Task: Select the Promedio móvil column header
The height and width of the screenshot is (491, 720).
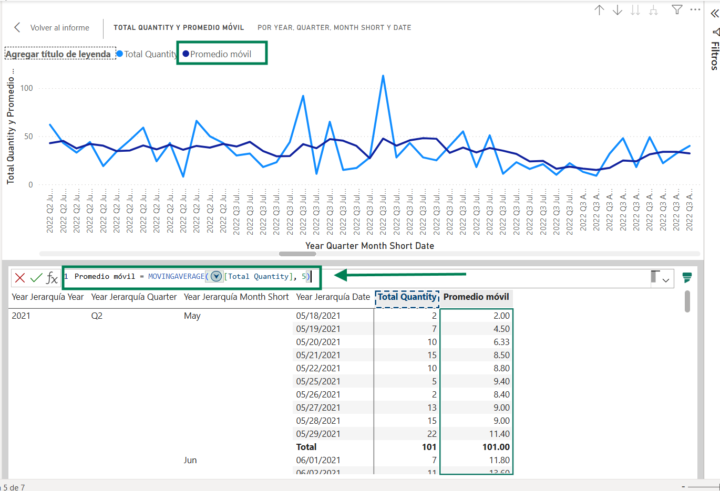Action: tap(476, 297)
